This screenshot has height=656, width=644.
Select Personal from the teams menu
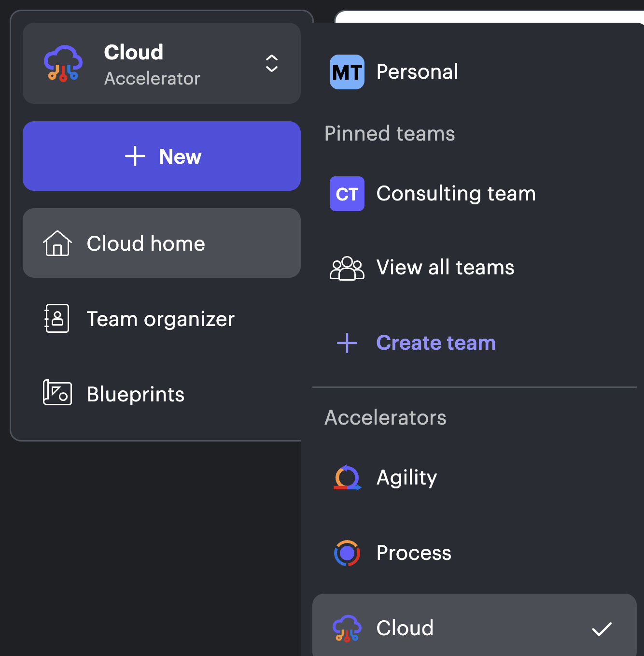click(417, 71)
